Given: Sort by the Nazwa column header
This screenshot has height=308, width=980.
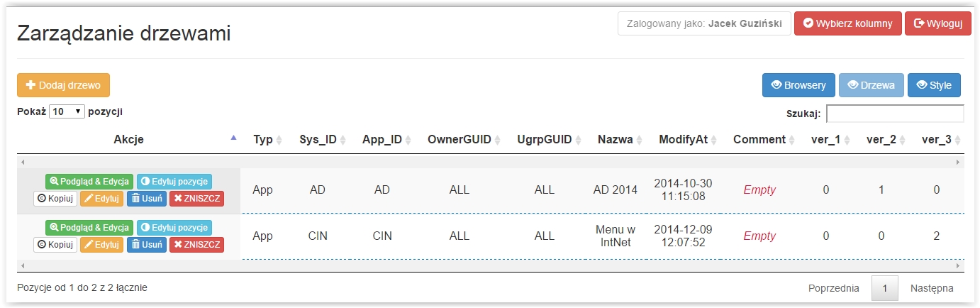Looking at the screenshot, I should point(620,140).
